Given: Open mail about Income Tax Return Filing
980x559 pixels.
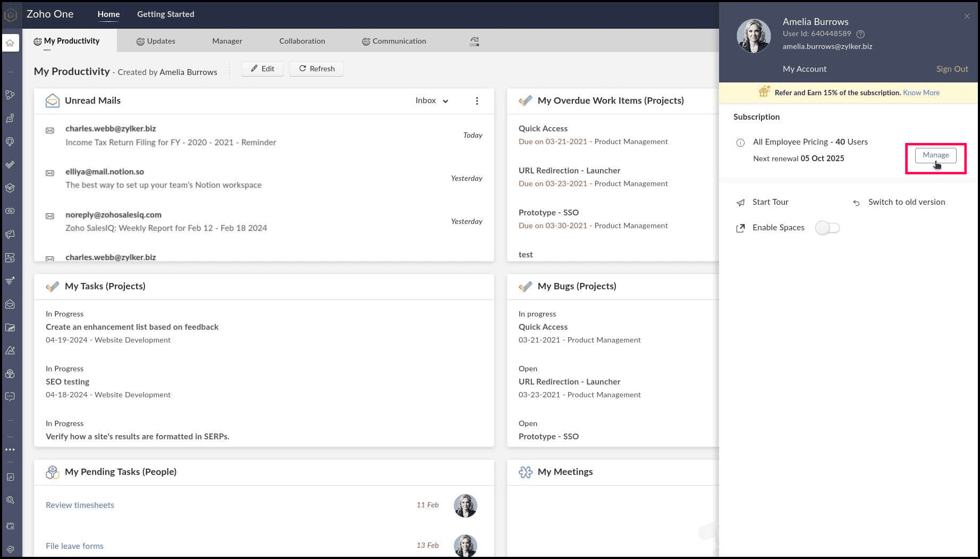Looking at the screenshot, I should point(264,136).
